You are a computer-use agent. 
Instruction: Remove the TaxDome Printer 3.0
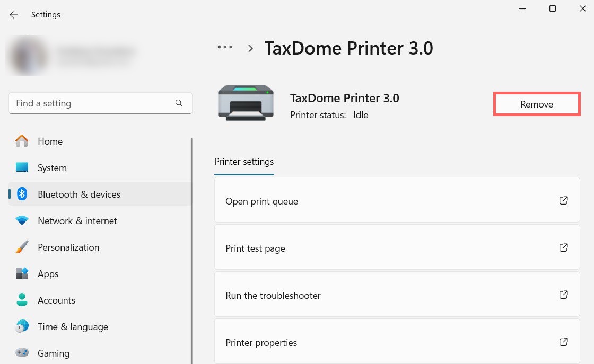(536, 104)
